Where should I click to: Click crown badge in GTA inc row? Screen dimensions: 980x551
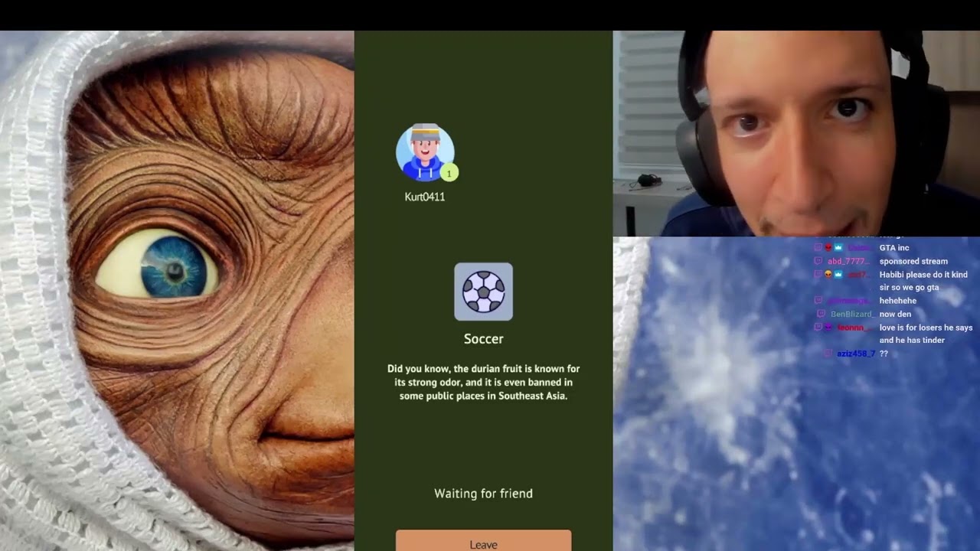[838, 248]
